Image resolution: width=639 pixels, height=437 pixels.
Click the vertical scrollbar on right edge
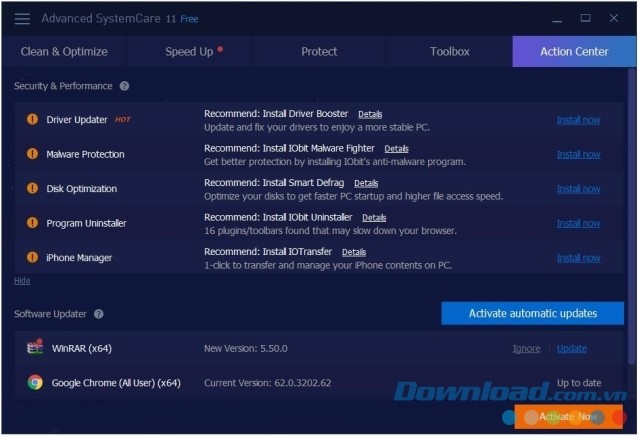(x=632, y=216)
